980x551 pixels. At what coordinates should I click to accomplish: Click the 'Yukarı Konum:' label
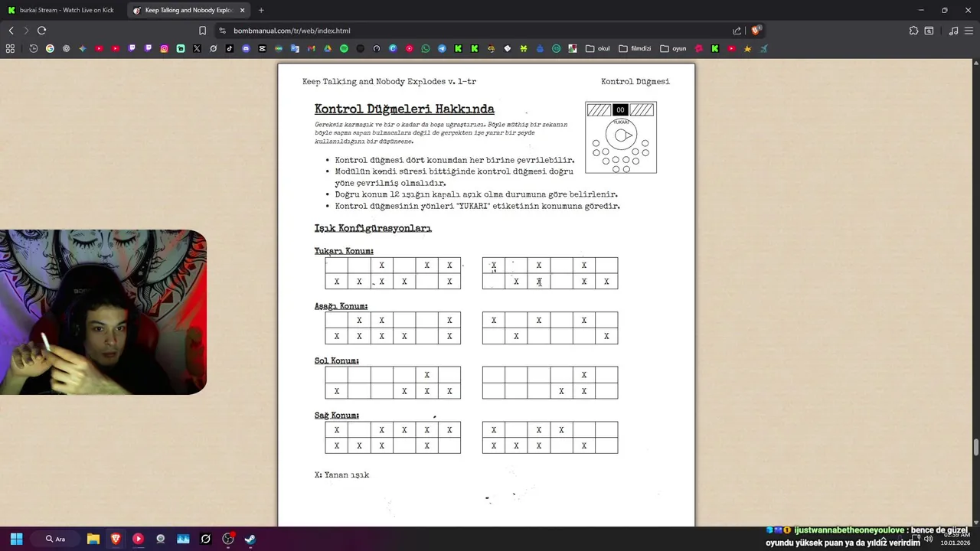[344, 251]
